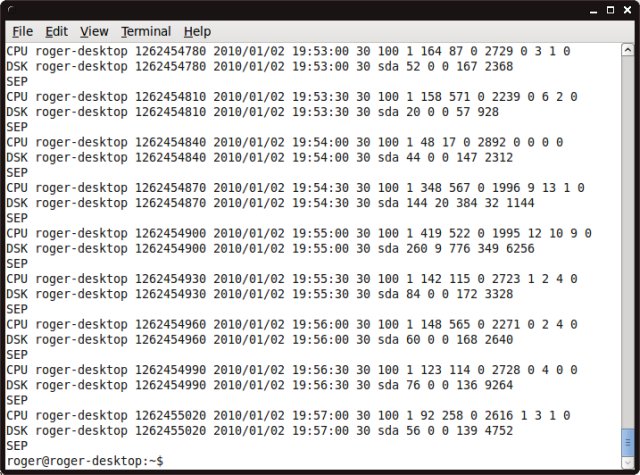Open the Edit menu

[57, 32]
